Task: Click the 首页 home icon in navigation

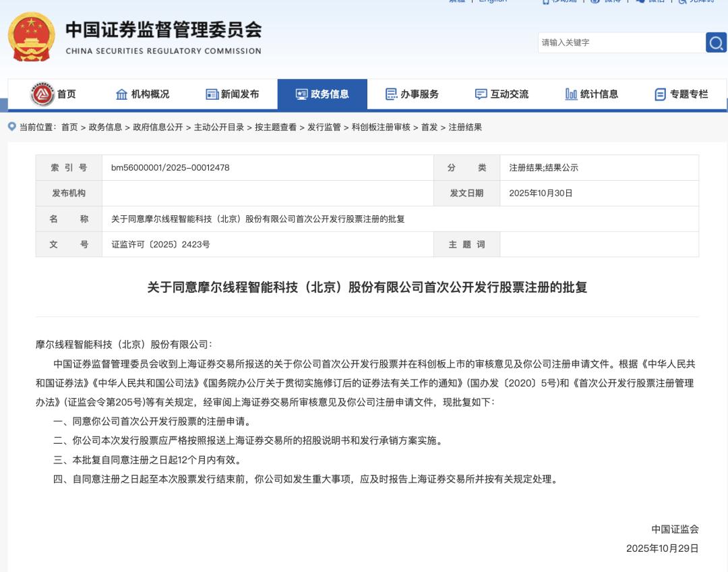Action: (x=42, y=94)
